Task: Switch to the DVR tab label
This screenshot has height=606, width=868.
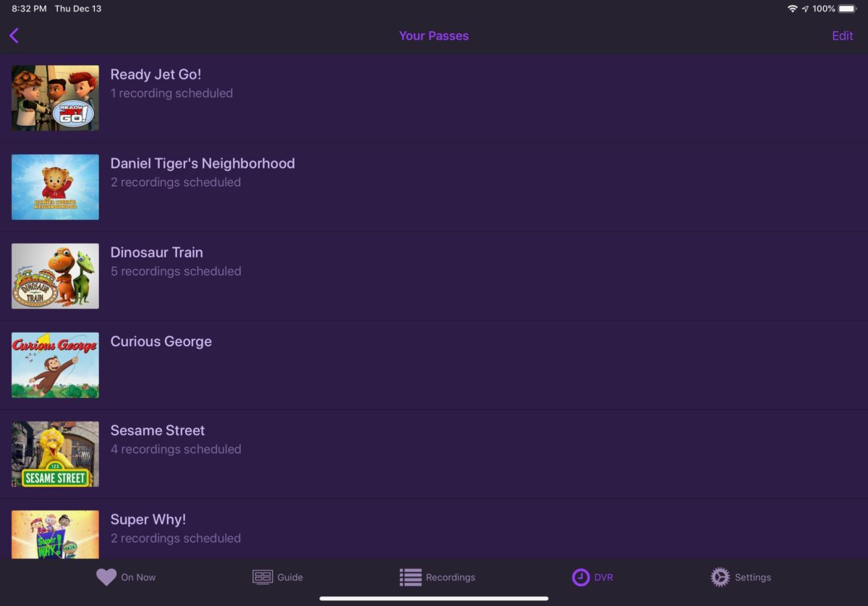Action: 603,577
